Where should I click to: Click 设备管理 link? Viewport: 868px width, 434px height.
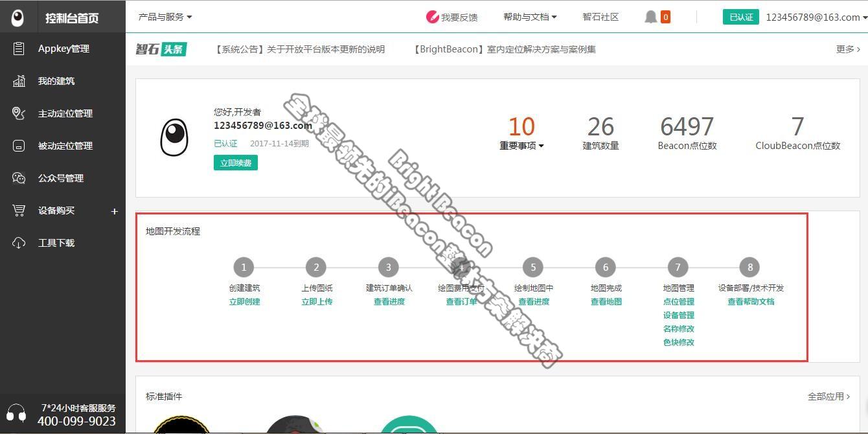[x=679, y=315]
